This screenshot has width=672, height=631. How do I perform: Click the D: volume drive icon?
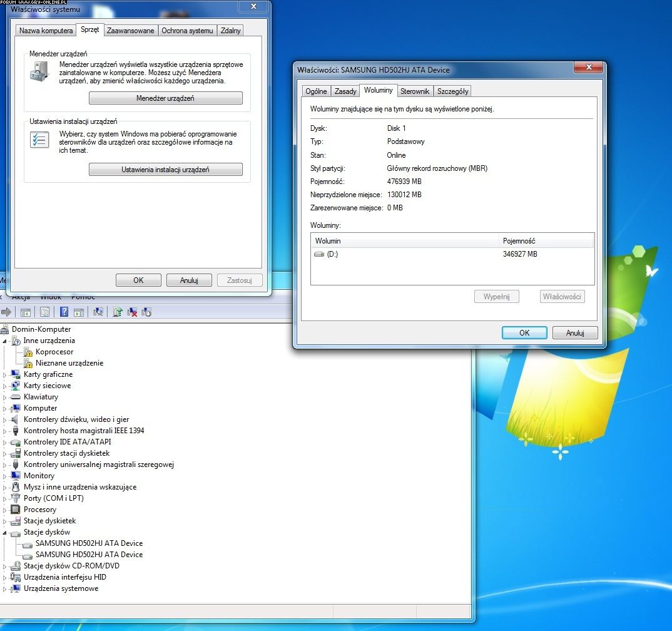coord(319,254)
